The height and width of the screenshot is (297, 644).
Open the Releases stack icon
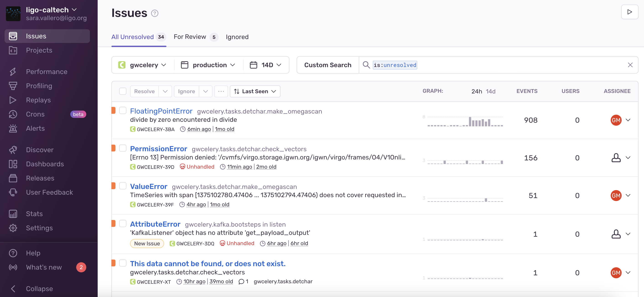click(13, 178)
